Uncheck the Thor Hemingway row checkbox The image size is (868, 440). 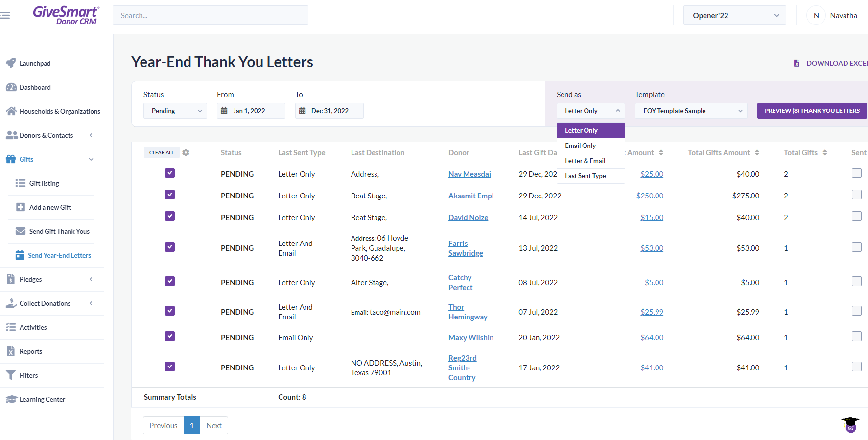170,311
